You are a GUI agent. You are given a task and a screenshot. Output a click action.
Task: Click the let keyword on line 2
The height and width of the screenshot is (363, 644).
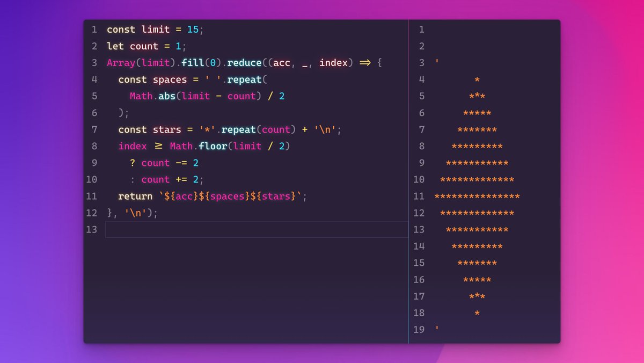coord(115,46)
